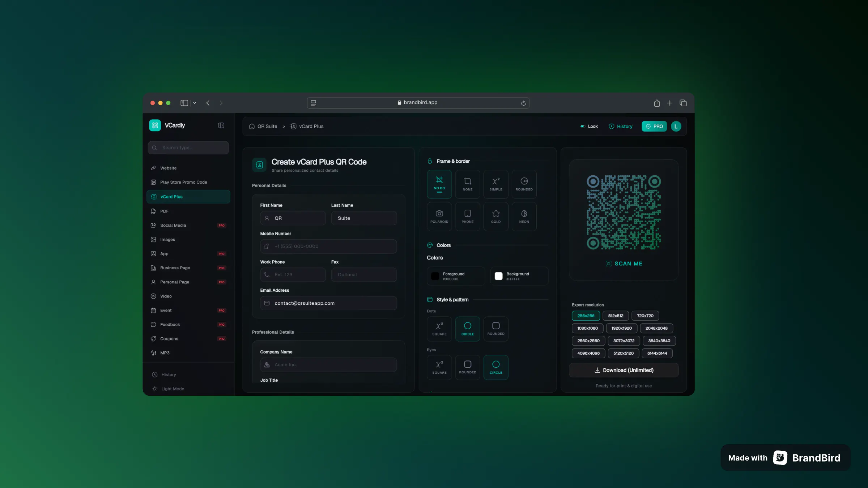Viewport: 868px width, 488px height.
Task: Open the Social Media QR type
Action: pos(188,225)
